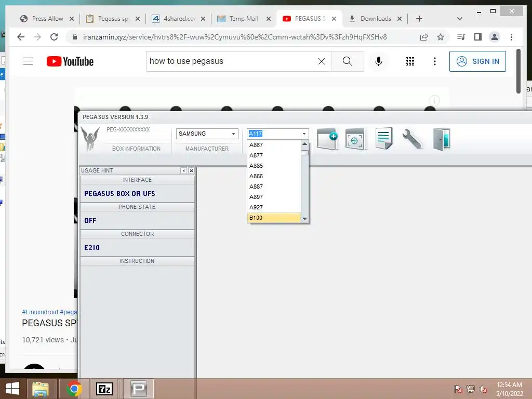
Task: Open a new Chrome tab
Action: (419, 19)
